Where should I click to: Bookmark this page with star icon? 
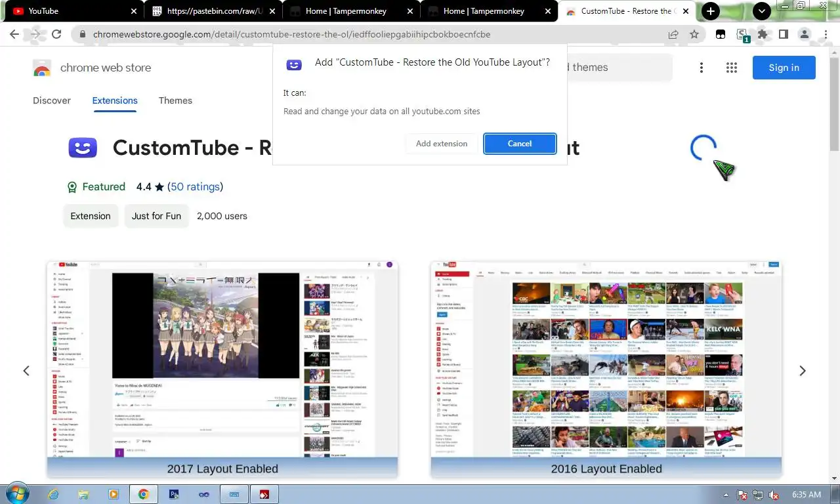tap(694, 34)
